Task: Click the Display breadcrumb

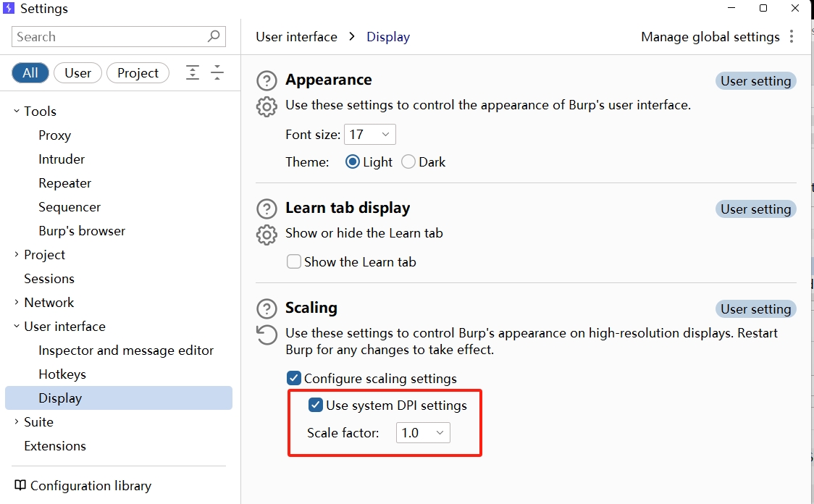Action: tap(388, 37)
